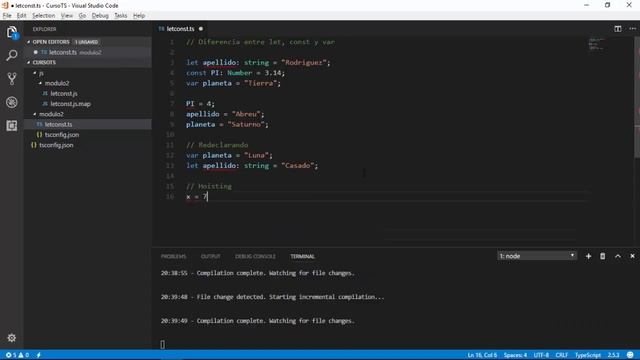Open the View menu

(x=67, y=16)
